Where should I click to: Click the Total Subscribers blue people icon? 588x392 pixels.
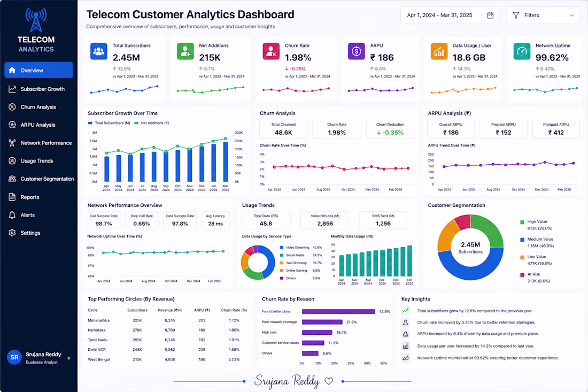99,51
